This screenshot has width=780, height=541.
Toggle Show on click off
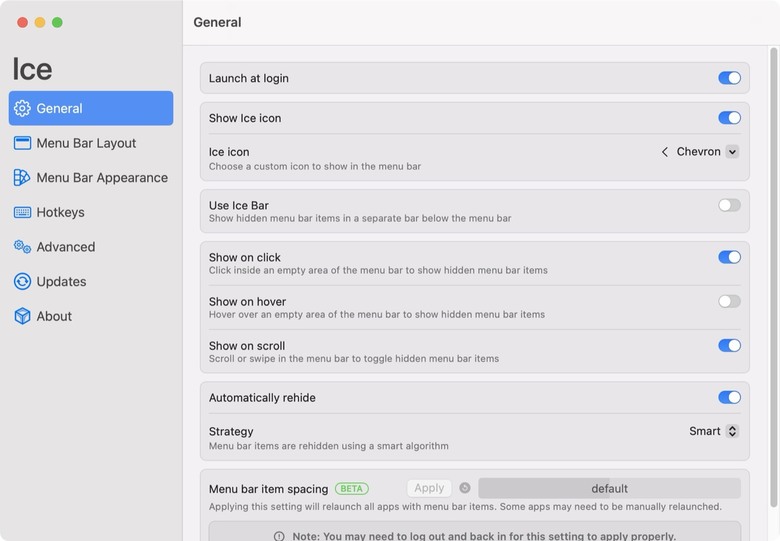(729, 257)
